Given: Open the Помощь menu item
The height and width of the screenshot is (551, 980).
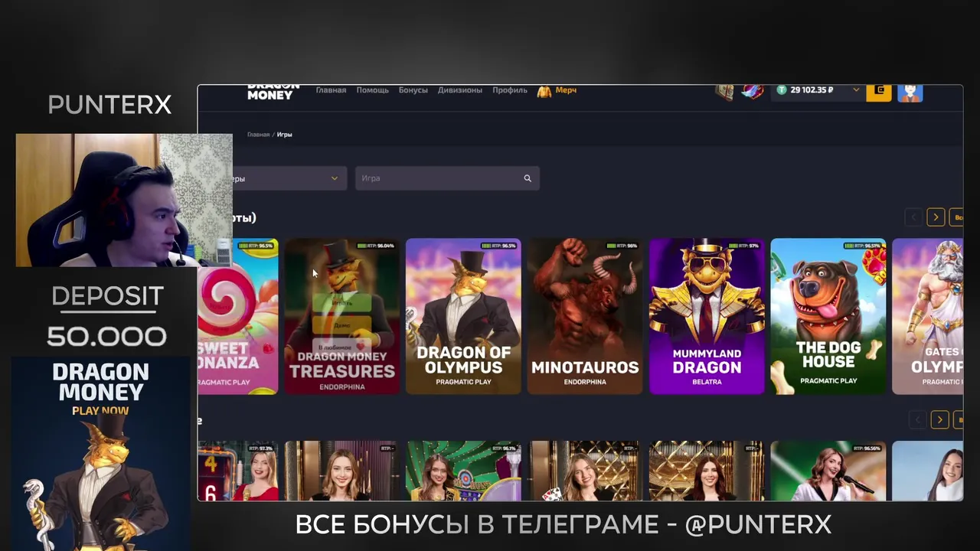Looking at the screenshot, I should coord(372,90).
